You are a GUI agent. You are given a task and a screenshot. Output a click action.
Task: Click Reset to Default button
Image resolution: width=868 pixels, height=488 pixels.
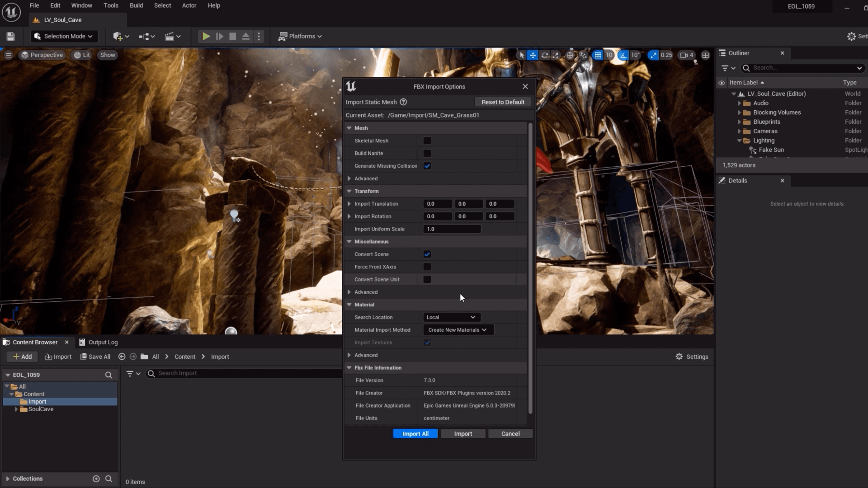[x=503, y=102]
